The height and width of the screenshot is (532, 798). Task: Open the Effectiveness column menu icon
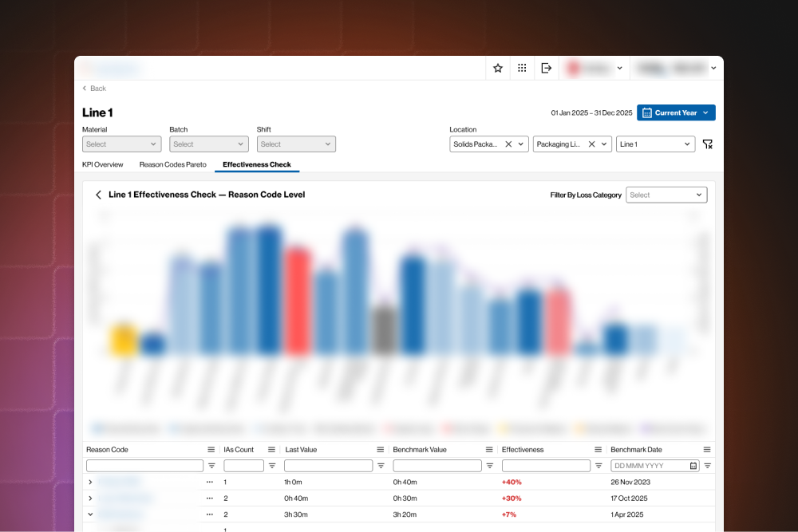(598, 450)
